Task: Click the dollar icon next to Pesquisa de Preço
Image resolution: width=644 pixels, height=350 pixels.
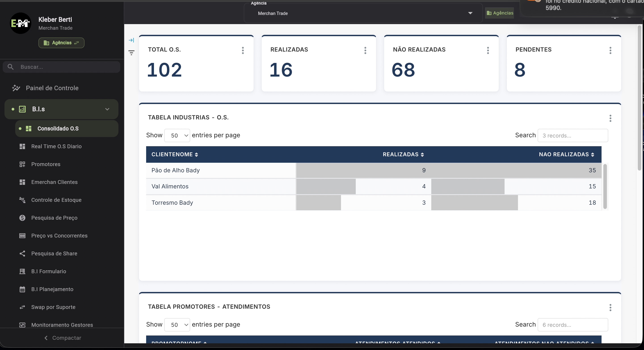Action: click(22, 218)
